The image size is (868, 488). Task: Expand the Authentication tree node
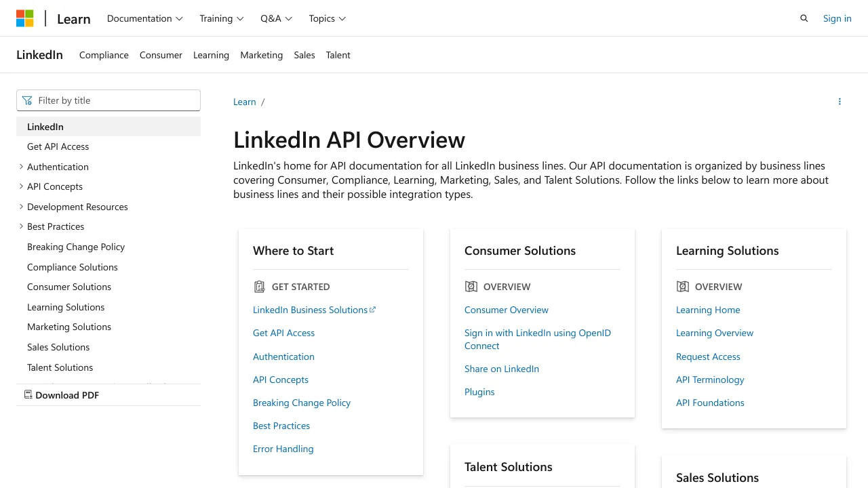point(21,167)
